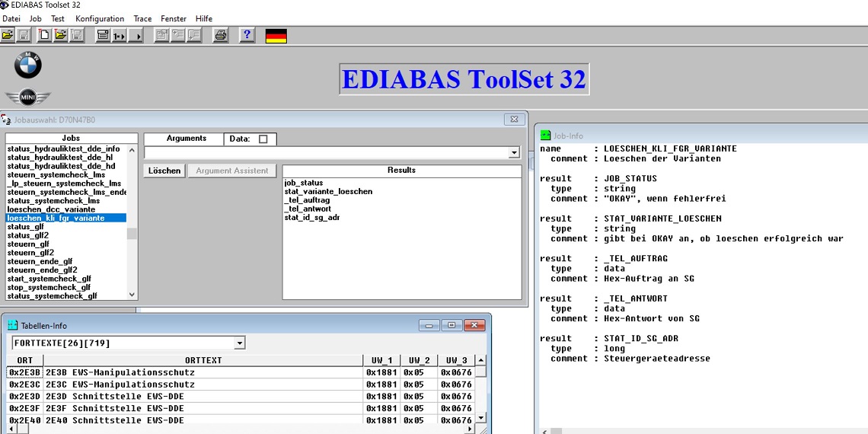This screenshot has width=868, height=434.
Task: Click the Arguments input field
Action: 327,152
